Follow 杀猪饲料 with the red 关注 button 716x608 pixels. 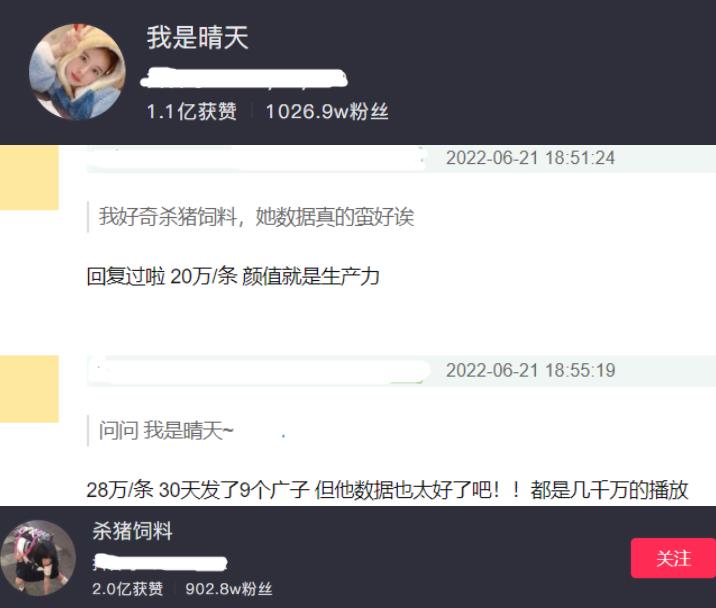[673, 558]
